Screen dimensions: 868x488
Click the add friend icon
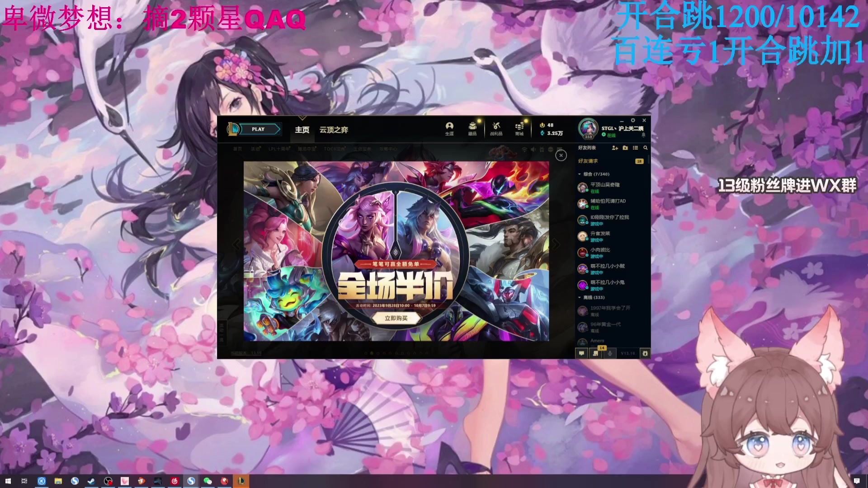click(x=615, y=148)
